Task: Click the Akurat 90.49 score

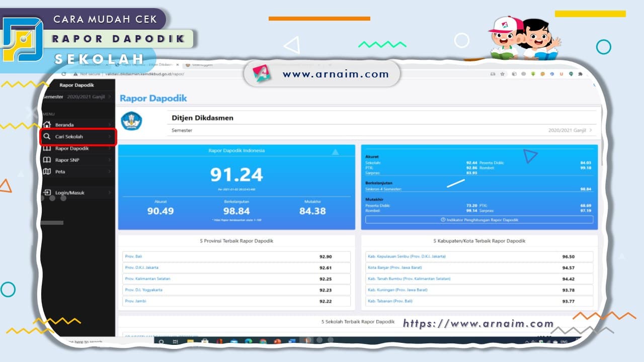Action: tap(160, 211)
